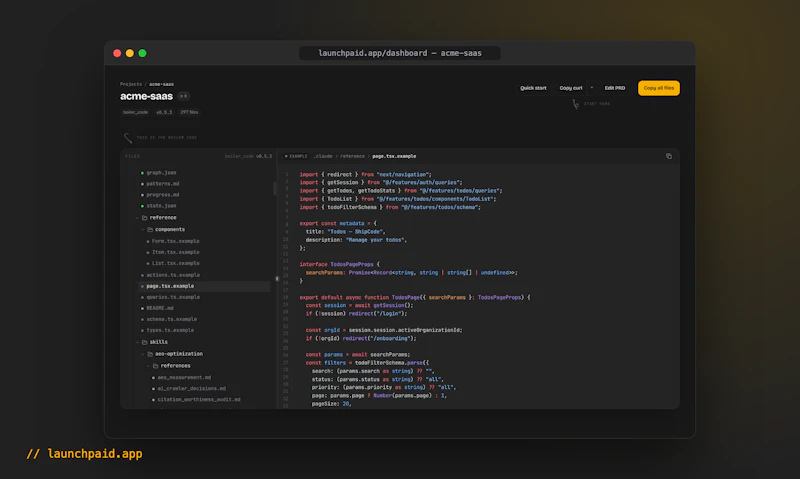Click the reference path breadcrumb
Image resolution: width=800 pixels, height=479 pixels.
[353, 156]
